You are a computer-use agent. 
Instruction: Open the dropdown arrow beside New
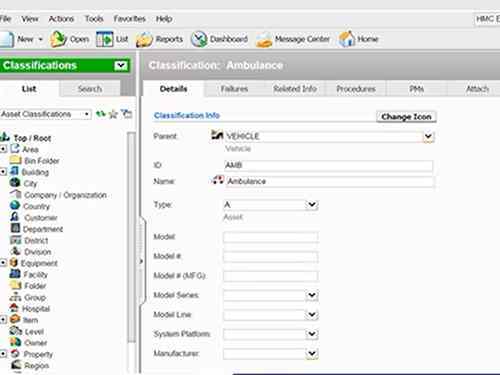coord(41,39)
